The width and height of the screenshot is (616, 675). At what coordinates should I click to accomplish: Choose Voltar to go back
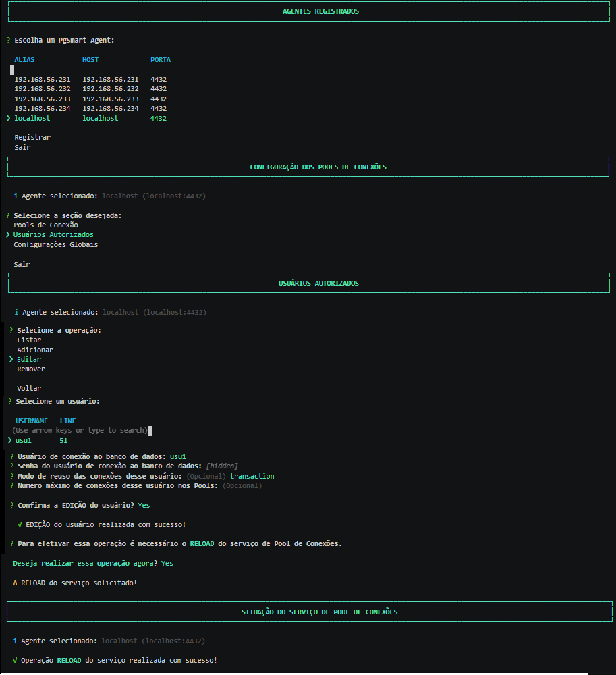coord(29,388)
